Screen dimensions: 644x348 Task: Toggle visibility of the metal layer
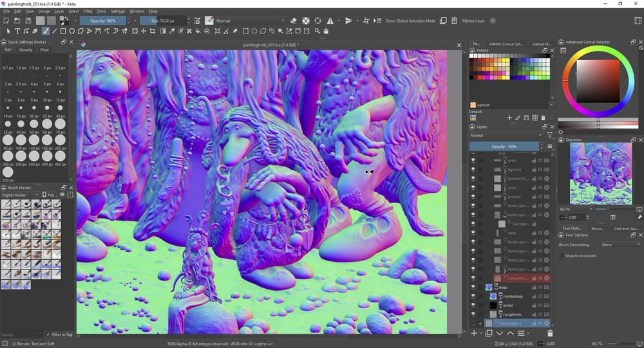[473, 306]
